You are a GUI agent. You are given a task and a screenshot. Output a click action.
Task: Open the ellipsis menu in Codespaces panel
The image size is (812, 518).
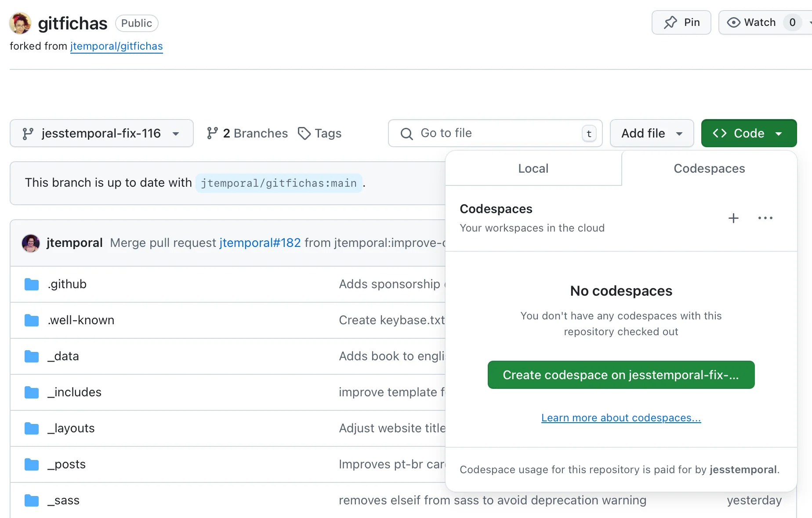tap(765, 218)
